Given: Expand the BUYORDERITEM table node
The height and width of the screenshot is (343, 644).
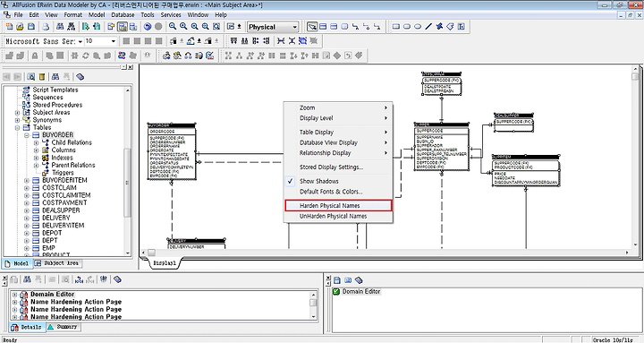Looking at the screenshot, I should (x=27, y=180).
